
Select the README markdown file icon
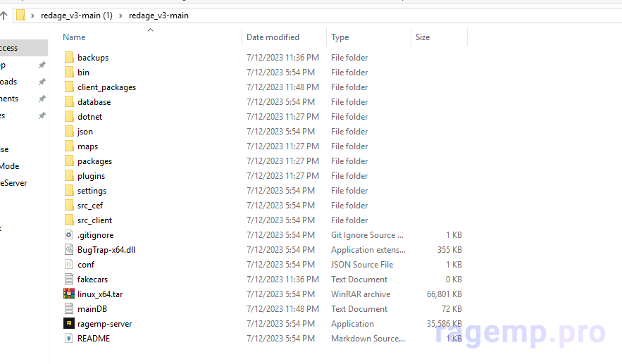(68, 339)
